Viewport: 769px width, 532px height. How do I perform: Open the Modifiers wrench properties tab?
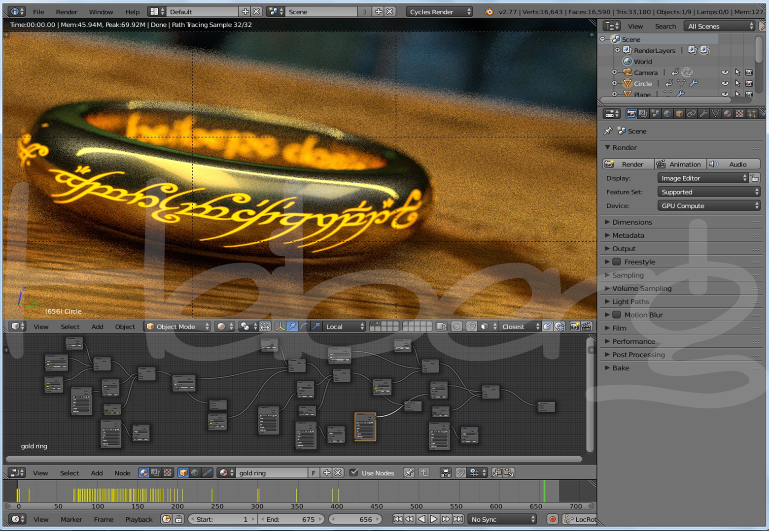(703, 114)
